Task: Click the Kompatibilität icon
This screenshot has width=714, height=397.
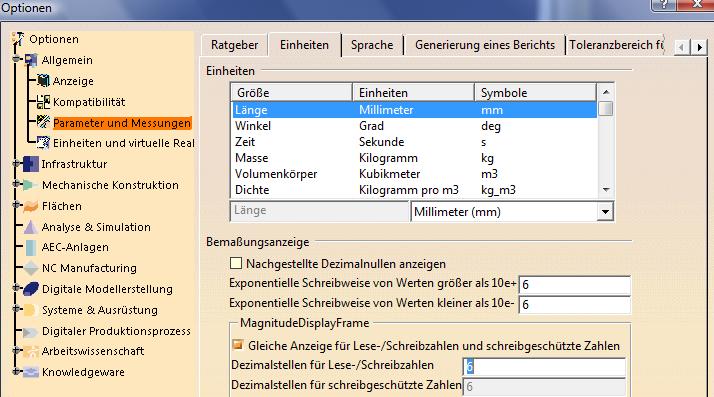Action: pyautogui.click(x=43, y=102)
